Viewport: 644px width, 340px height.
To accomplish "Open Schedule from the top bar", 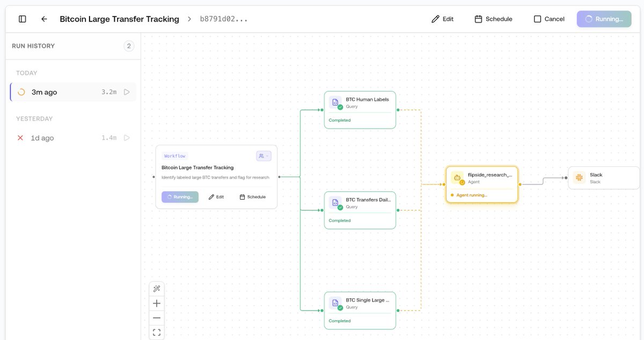I will [493, 19].
